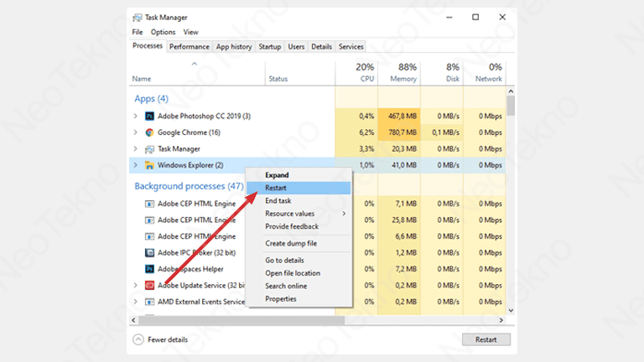Choose Go to details in context menu
The height and width of the screenshot is (362, 644).
tap(299, 261)
